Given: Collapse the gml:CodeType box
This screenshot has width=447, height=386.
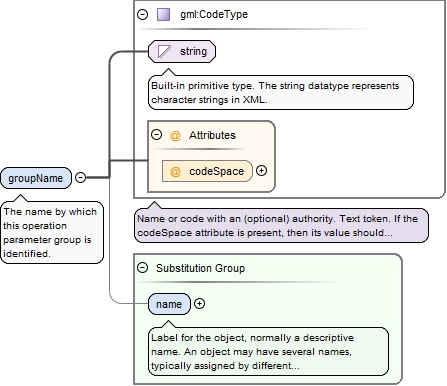Looking at the screenshot, I should click(x=142, y=14).
